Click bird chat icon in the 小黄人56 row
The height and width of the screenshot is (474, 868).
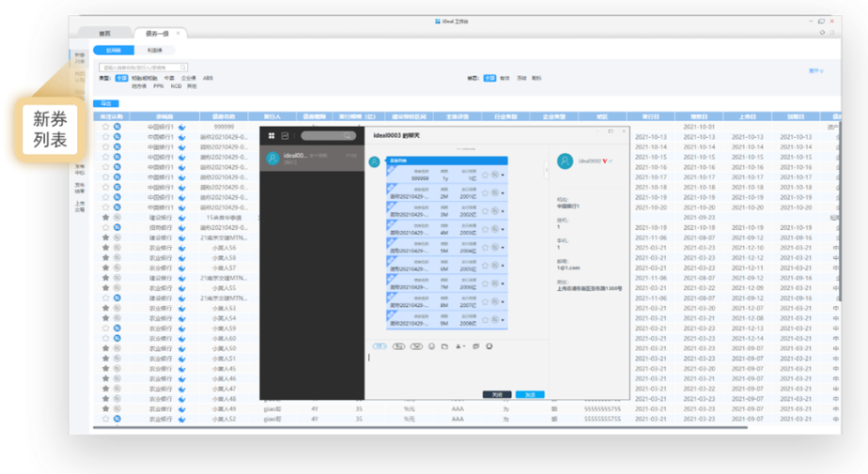[182, 248]
